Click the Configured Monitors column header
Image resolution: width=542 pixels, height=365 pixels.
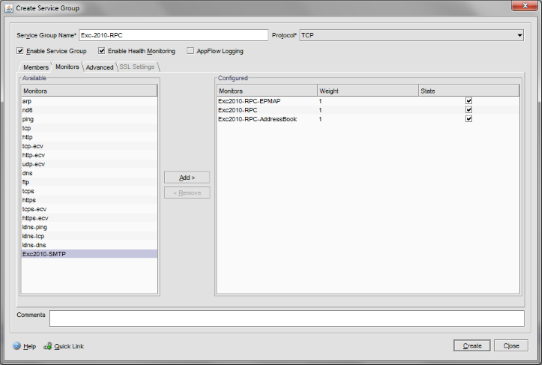click(267, 91)
